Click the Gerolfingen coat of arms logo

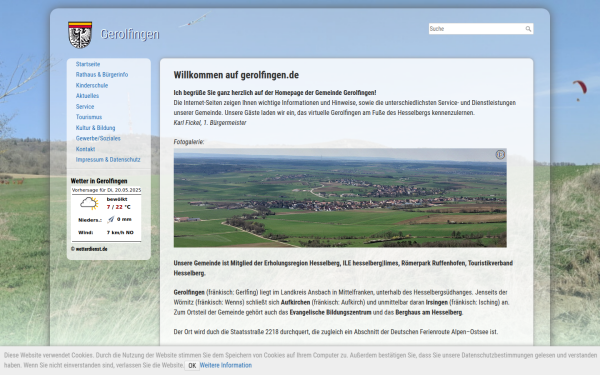80,35
